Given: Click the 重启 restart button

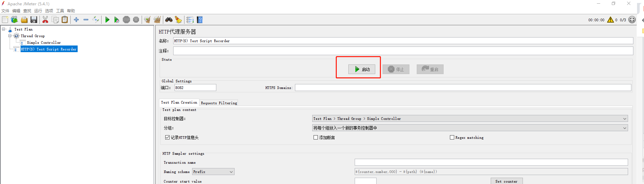Looking at the screenshot, I should click(x=430, y=69).
